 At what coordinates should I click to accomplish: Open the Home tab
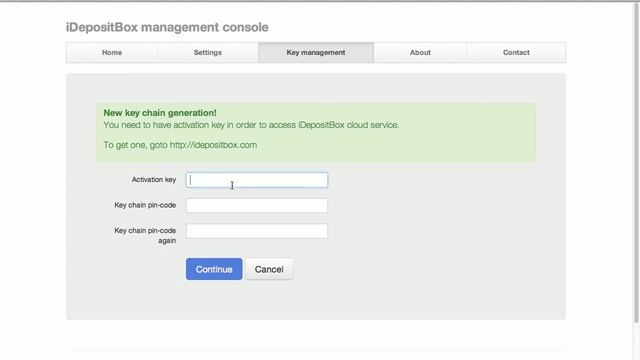pyautogui.click(x=112, y=53)
